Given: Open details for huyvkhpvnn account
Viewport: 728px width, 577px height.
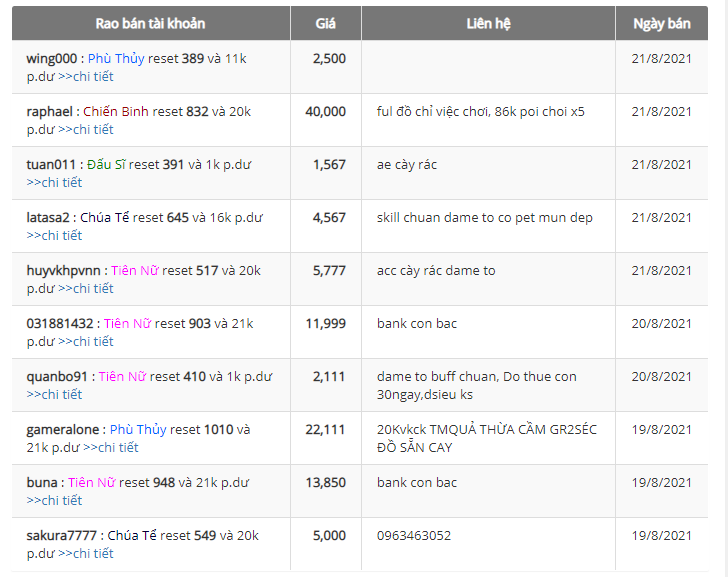Looking at the screenshot, I should pyautogui.click(x=86, y=288).
